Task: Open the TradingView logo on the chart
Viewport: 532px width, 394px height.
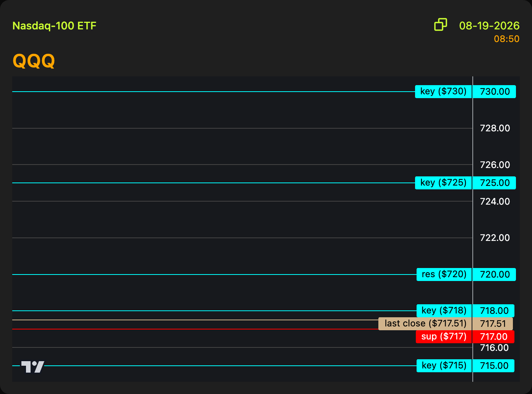Action: point(32,367)
